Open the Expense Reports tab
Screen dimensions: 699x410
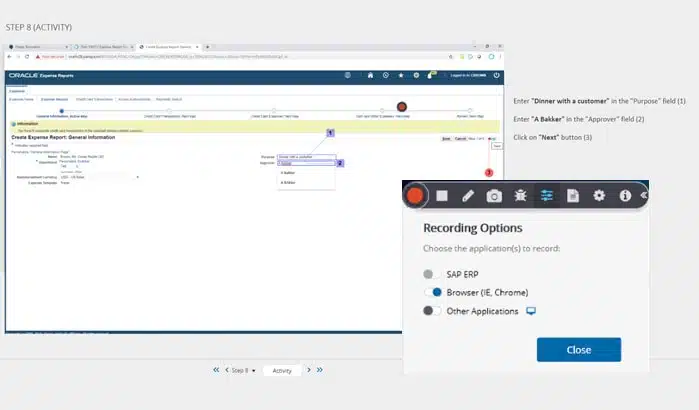(54, 99)
